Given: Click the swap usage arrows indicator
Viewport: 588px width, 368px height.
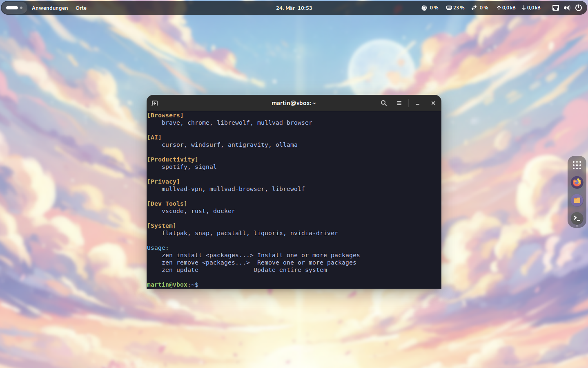Looking at the screenshot, I should coord(480,8).
